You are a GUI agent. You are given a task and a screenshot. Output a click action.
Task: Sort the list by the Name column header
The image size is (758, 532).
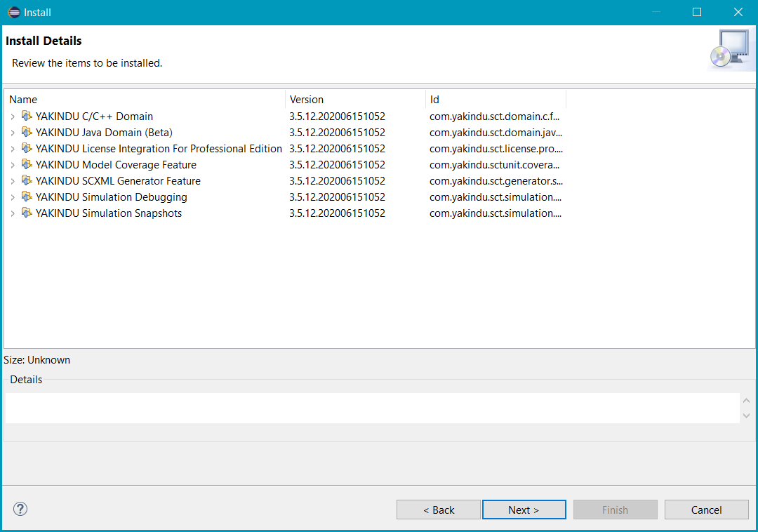[x=145, y=100]
